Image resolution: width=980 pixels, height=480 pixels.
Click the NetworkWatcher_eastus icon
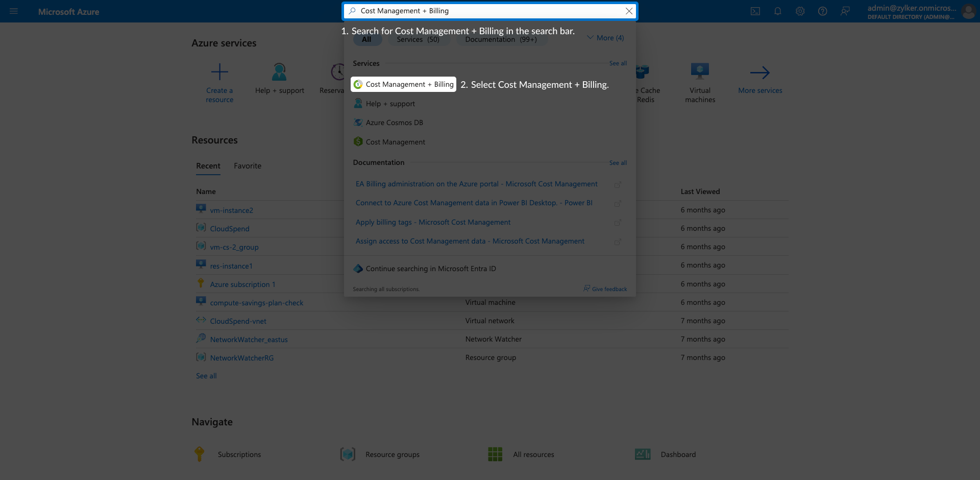tap(201, 338)
